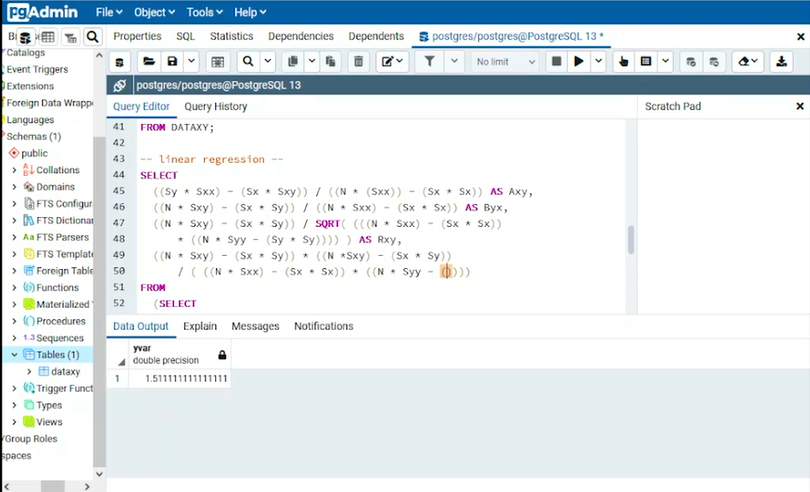The height and width of the screenshot is (492, 810).
Task: Open the Object menu
Action: [154, 12]
